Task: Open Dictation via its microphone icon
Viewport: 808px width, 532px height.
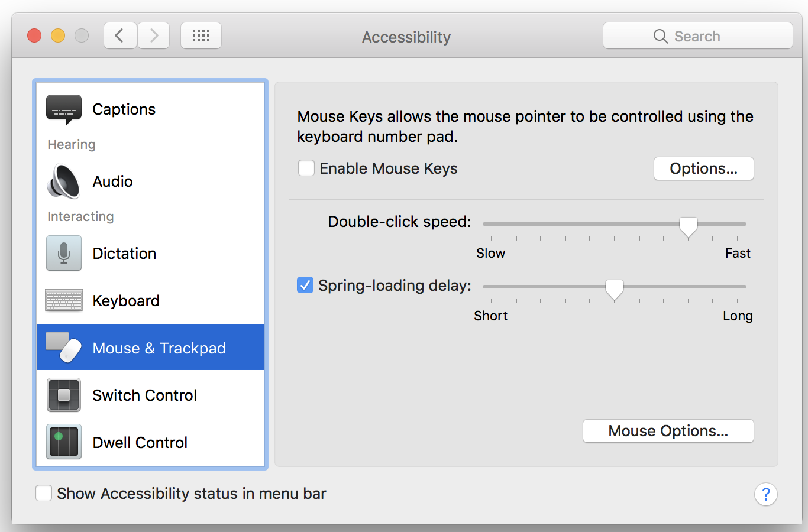Action: coord(64,253)
